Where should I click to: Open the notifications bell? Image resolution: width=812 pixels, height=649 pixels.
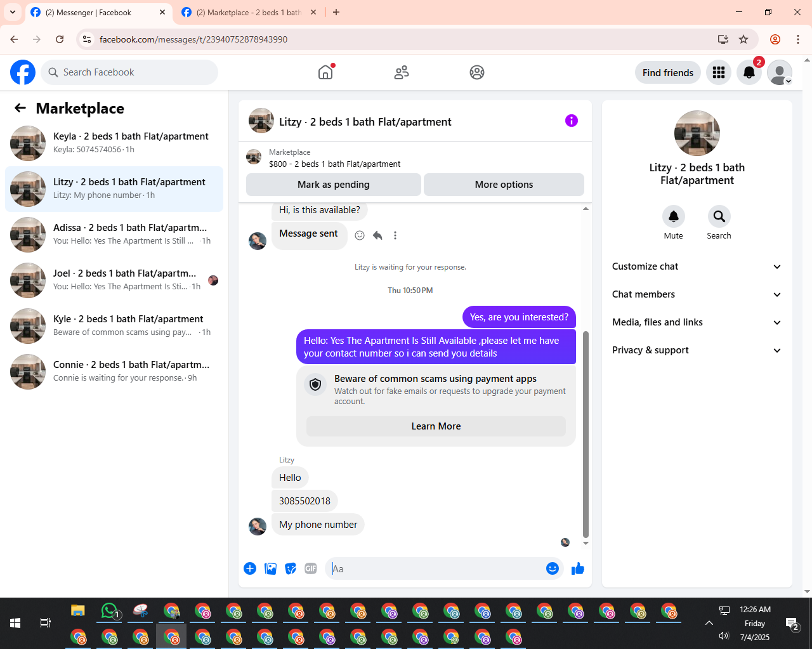pos(749,72)
